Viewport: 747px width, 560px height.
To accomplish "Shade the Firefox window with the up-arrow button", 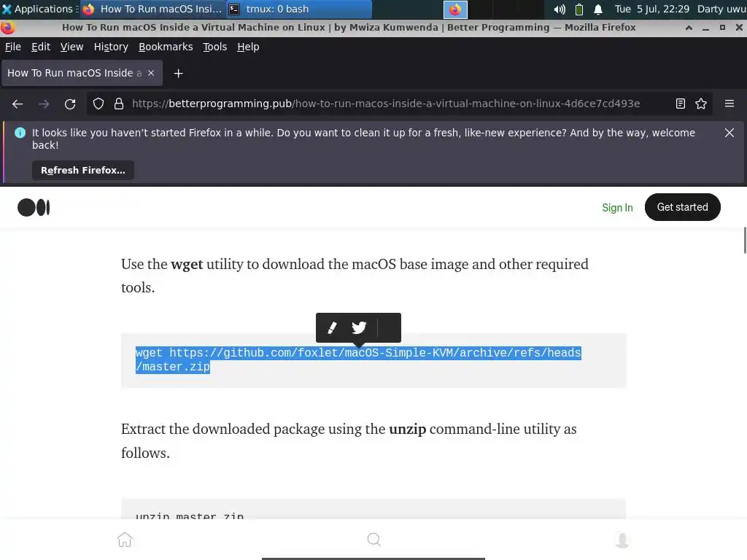I will click(689, 28).
